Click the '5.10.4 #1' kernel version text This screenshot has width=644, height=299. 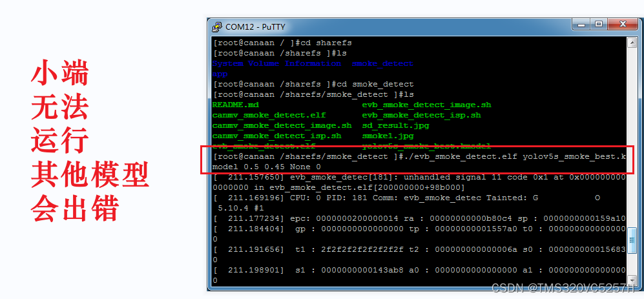tap(241, 208)
